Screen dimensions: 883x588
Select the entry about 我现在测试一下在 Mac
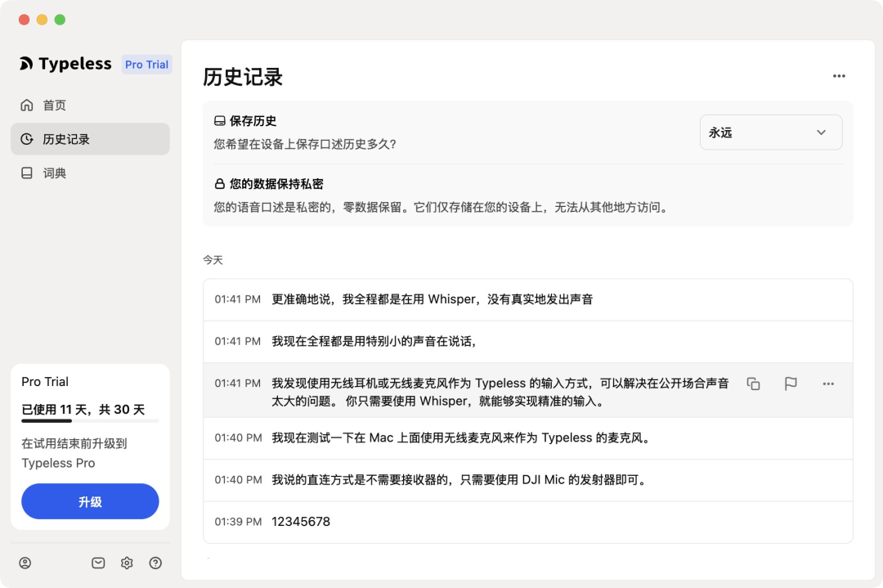point(528,438)
